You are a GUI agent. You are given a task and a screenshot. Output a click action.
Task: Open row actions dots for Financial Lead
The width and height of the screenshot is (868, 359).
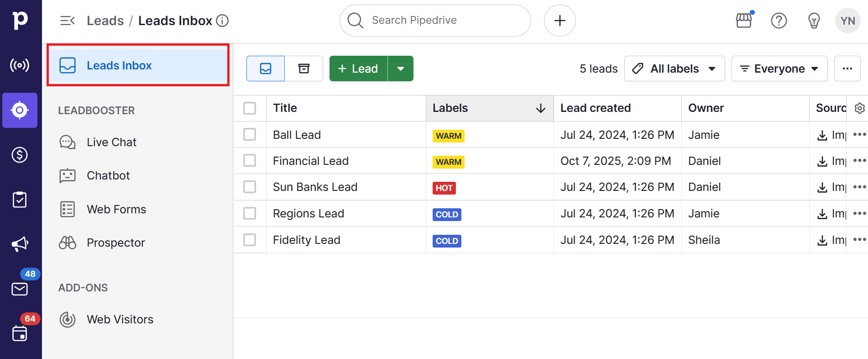[x=860, y=160]
